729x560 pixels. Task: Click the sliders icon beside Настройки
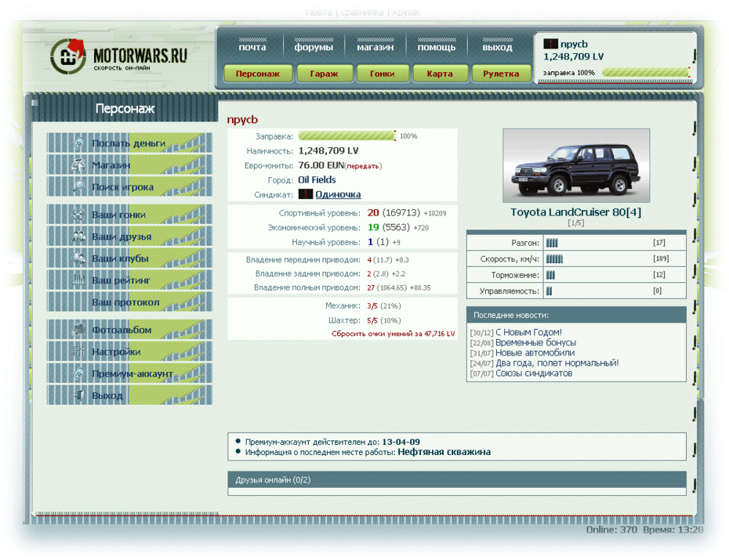tap(78, 352)
